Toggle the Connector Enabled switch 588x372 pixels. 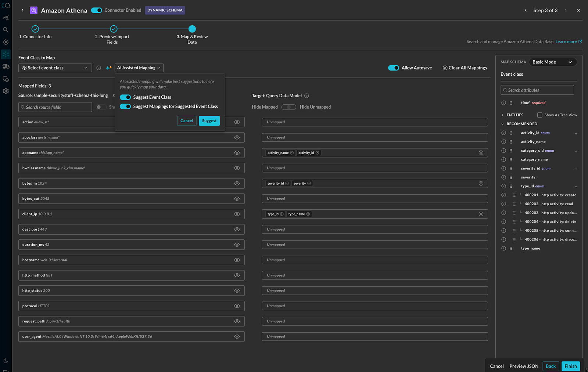[97, 10]
